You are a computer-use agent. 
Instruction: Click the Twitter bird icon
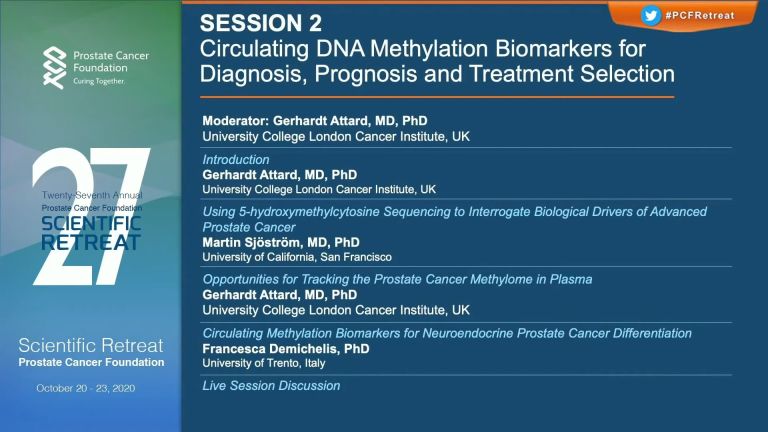(650, 15)
